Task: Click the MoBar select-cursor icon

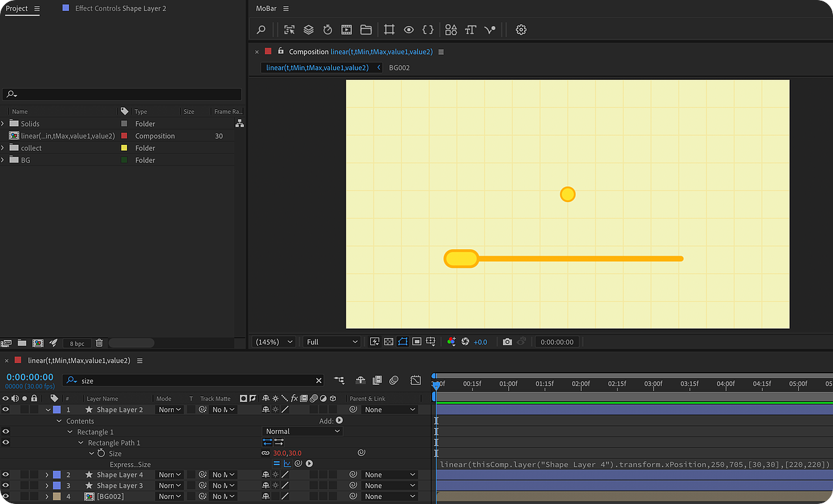Action: point(290,30)
